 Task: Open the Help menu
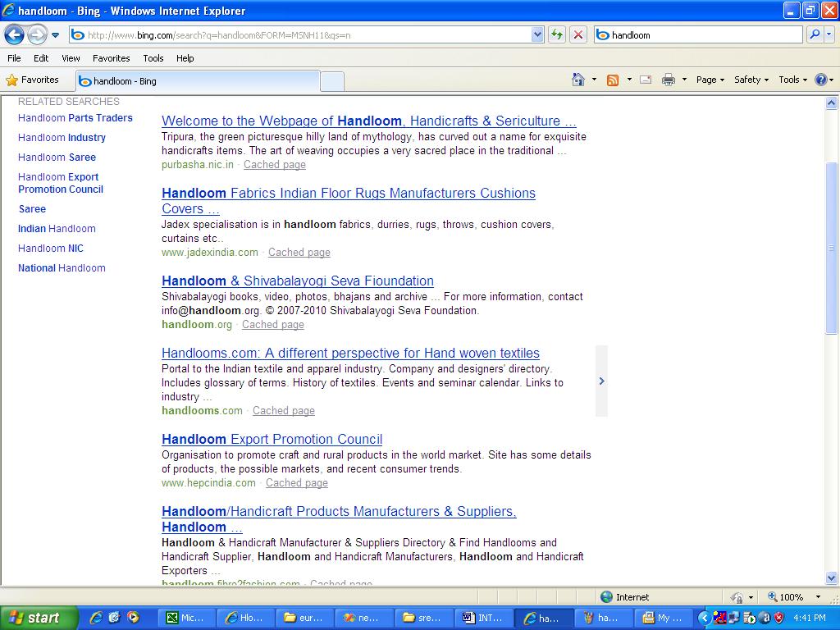click(185, 58)
